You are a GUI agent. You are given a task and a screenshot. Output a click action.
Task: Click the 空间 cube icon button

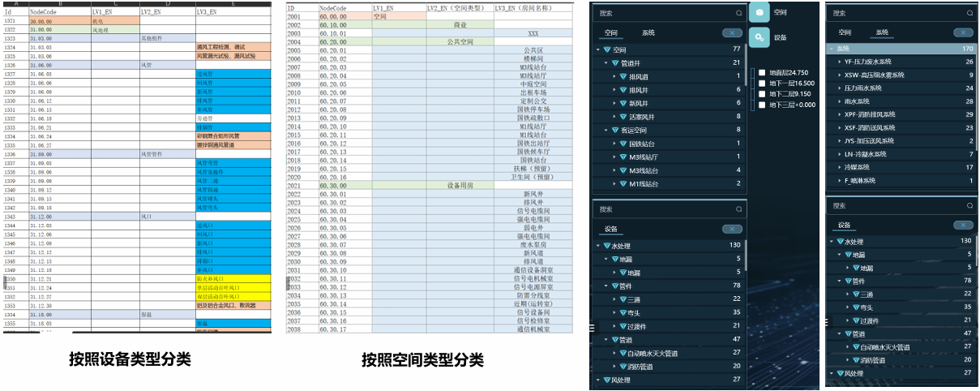click(x=760, y=13)
